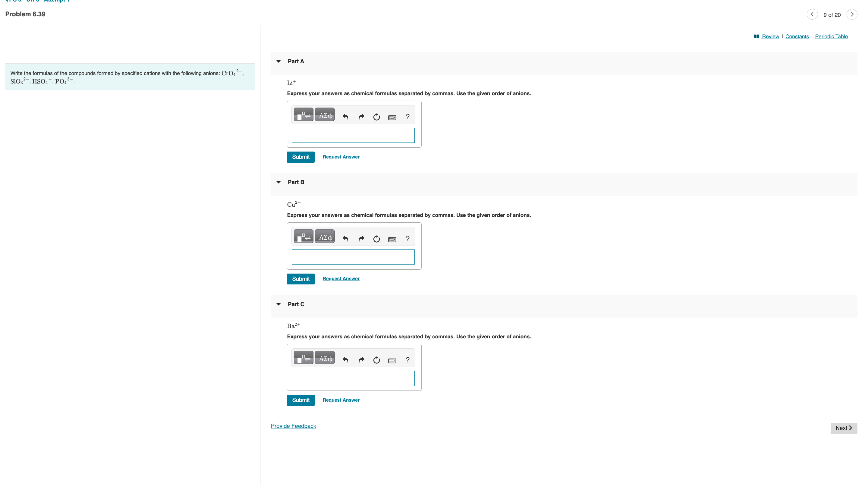Go to previous problem using the left arrow
Screen dimensions: 868x486
(812, 14)
